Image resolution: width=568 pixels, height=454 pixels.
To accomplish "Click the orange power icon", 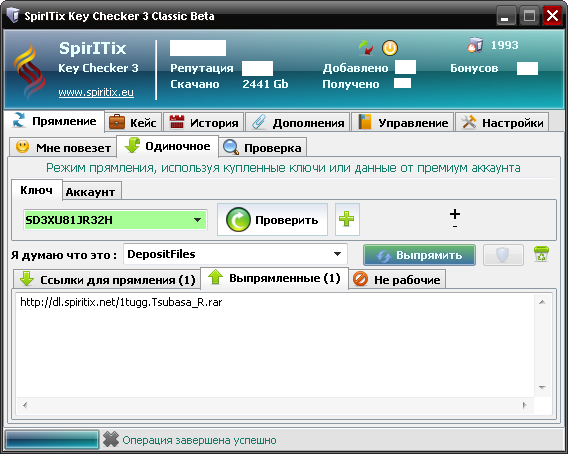I will pos(390,48).
